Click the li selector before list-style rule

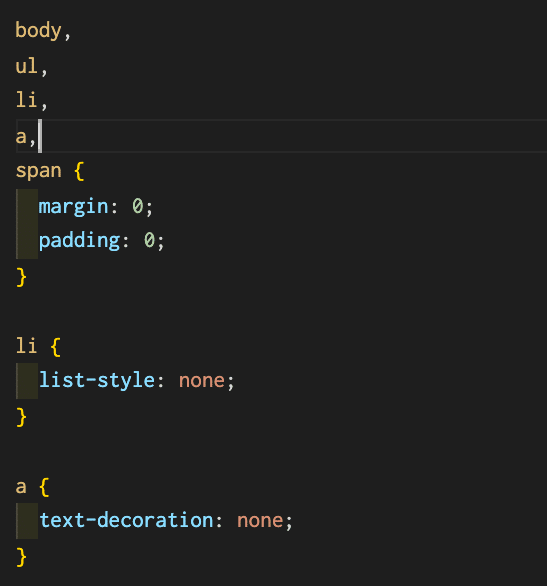[x=26, y=346]
